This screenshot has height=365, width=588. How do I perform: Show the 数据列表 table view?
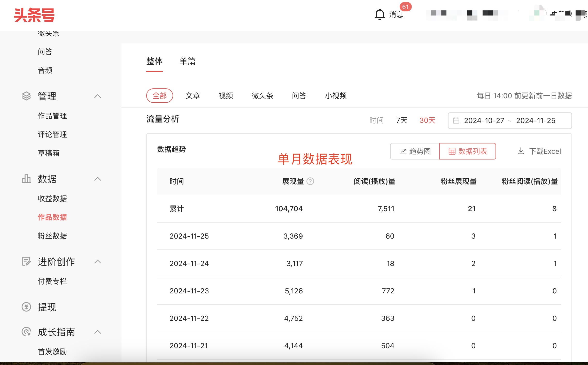(x=468, y=151)
